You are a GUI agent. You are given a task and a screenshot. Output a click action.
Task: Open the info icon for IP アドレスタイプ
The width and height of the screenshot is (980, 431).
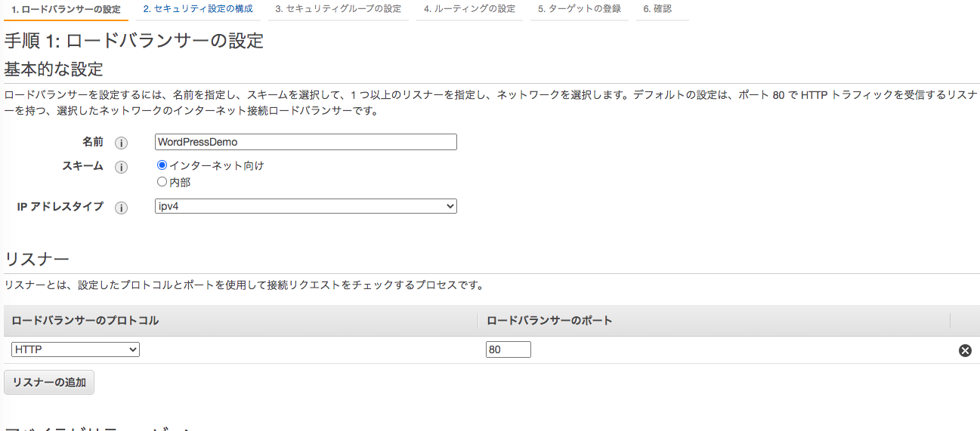pos(121,208)
